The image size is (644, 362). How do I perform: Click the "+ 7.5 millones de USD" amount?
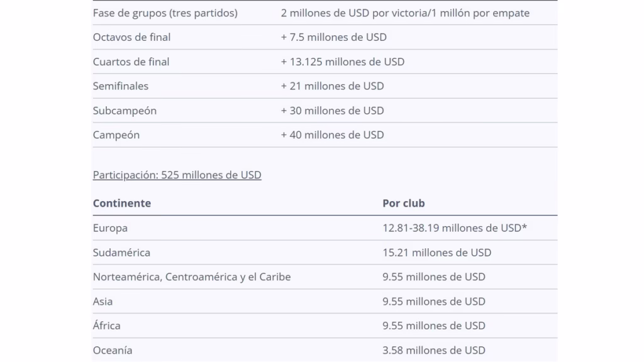tap(333, 37)
